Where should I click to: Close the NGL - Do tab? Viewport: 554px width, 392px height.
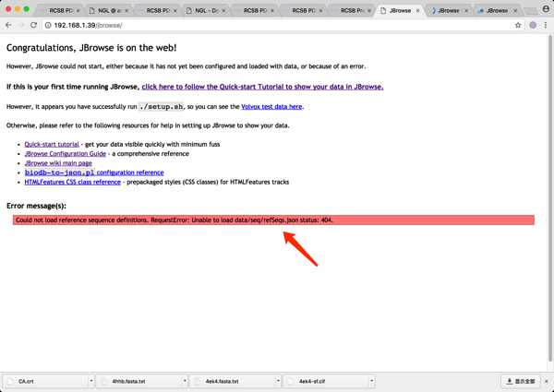click(223, 11)
